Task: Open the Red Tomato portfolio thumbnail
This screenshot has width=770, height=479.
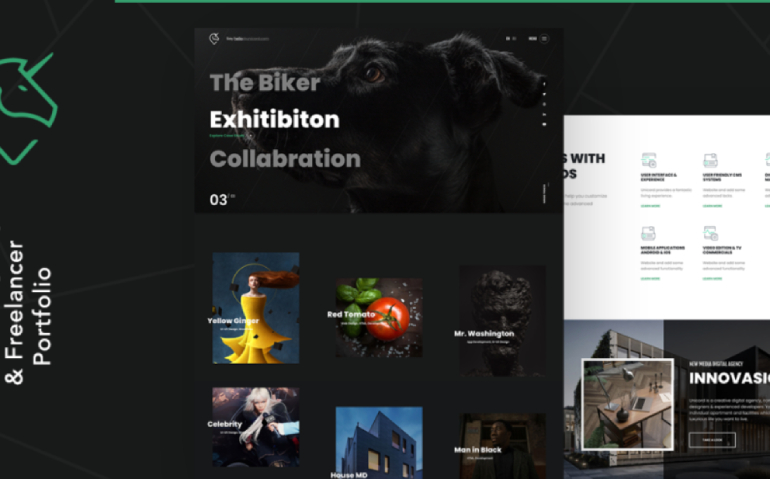Action: (x=379, y=317)
